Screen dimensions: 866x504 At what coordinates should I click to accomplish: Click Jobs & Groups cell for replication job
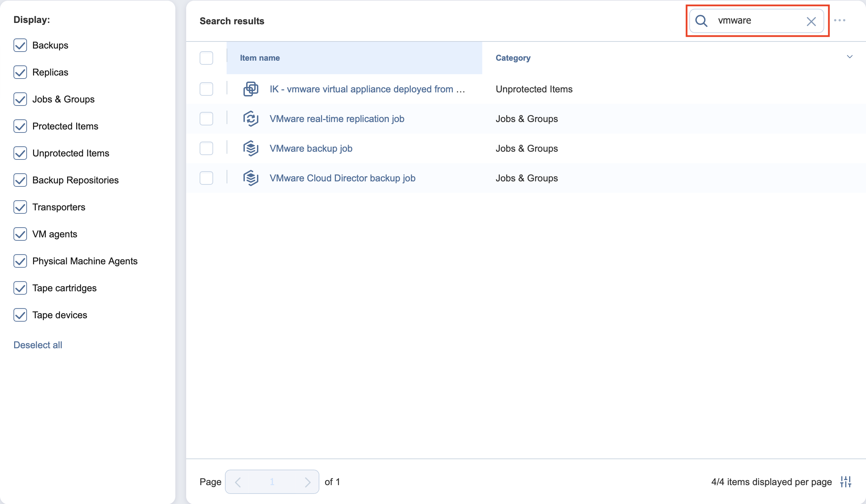pyautogui.click(x=526, y=119)
